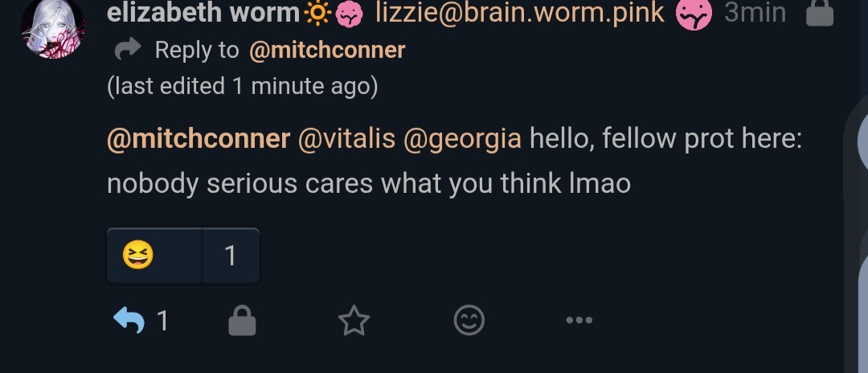Click the reply arrow icon
The height and width of the screenshot is (373, 868).
point(129,320)
